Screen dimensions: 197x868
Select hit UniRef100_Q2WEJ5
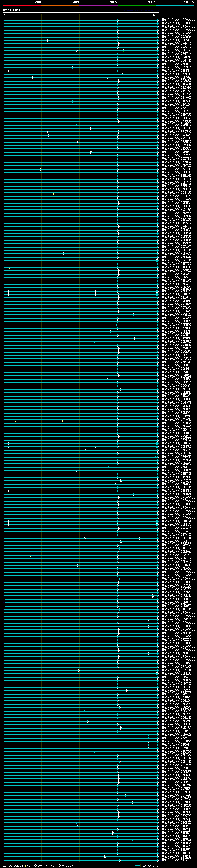click(177, 467)
